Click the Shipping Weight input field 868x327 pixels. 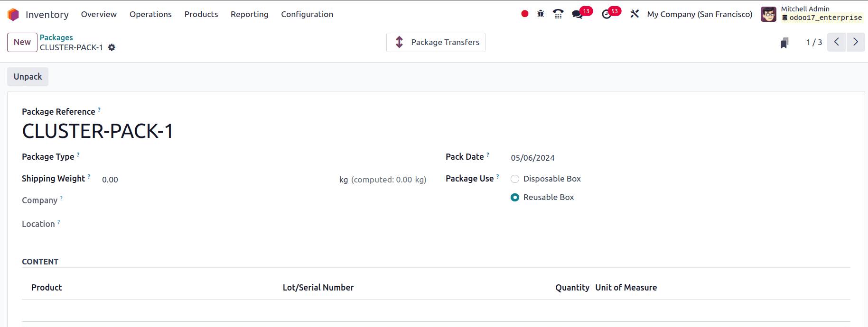pos(218,180)
